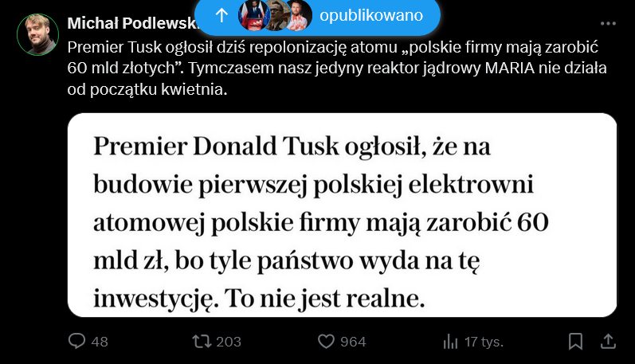Bookmark this tweet
Image resolution: width=635 pixels, height=364 pixels.
point(575,341)
